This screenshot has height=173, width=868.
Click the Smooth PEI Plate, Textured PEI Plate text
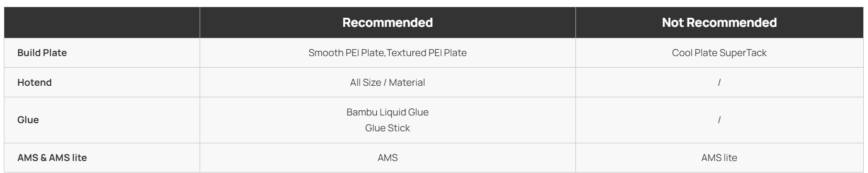click(387, 53)
